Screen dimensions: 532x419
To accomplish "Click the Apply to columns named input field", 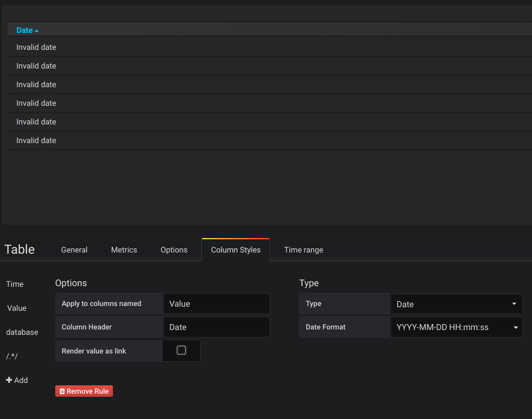I will tap(216, 304).
